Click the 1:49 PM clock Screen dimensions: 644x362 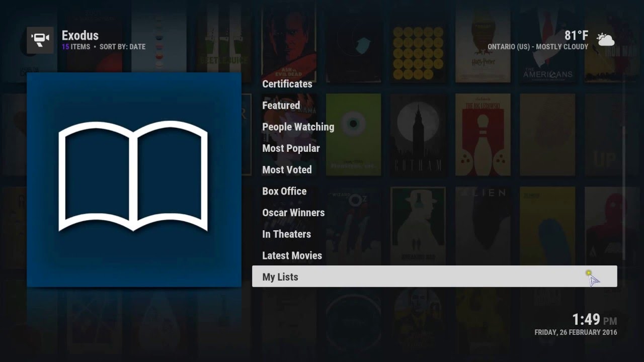coord(594,320)
